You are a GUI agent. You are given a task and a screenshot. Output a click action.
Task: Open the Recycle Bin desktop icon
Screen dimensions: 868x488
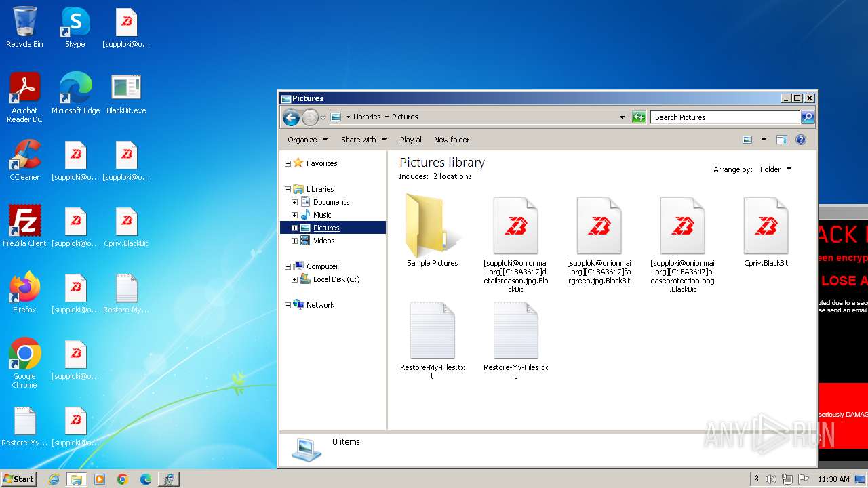click(24, 28)
